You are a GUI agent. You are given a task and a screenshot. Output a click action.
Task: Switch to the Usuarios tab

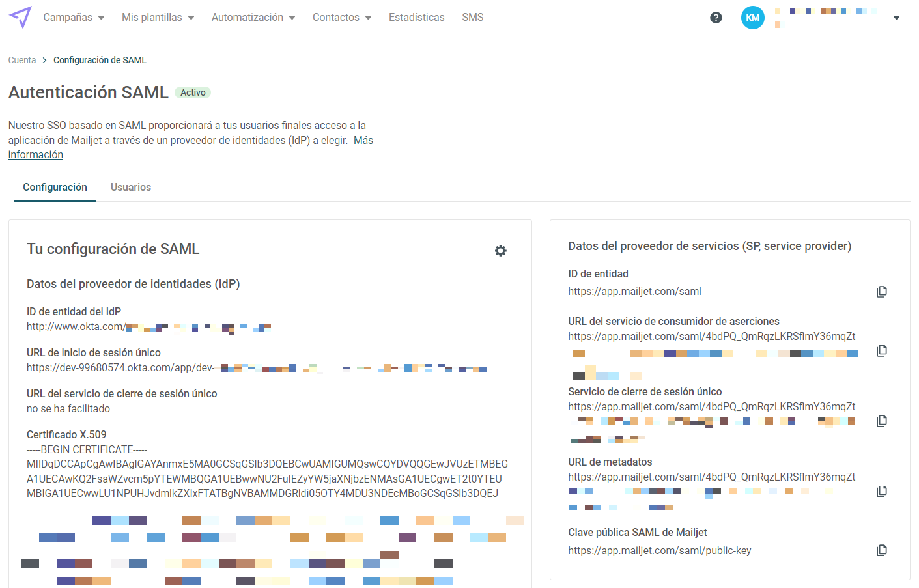point(130,188)
